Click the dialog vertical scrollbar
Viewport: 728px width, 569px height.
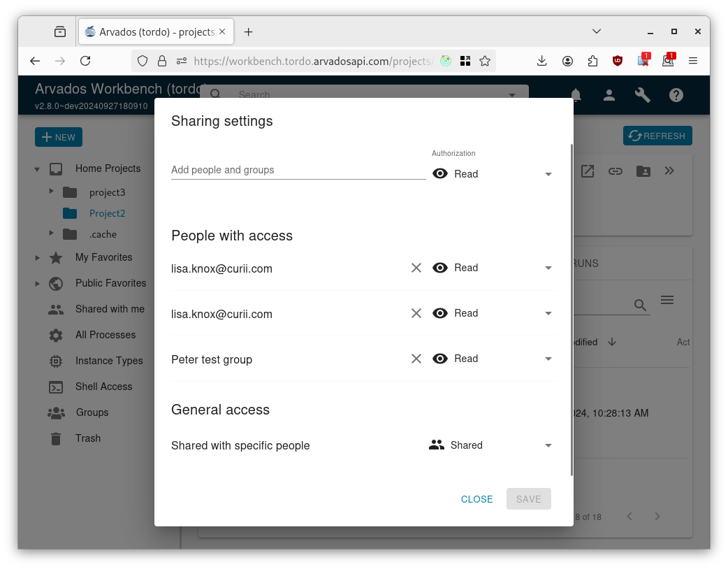(x=572, y=310)
